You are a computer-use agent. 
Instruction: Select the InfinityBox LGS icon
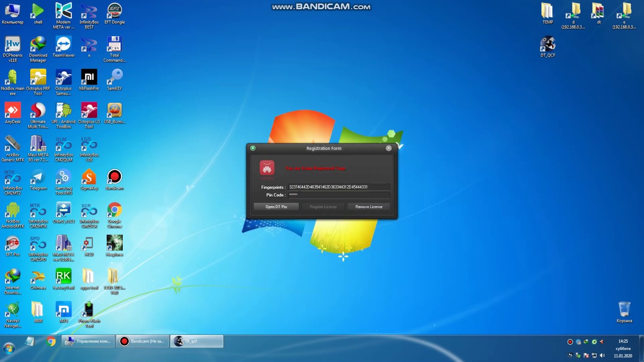click(x=89, y=149)
